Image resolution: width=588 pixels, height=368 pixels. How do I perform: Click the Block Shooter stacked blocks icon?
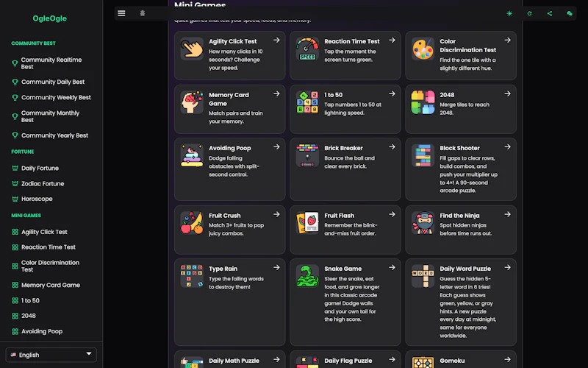point(423,155)
